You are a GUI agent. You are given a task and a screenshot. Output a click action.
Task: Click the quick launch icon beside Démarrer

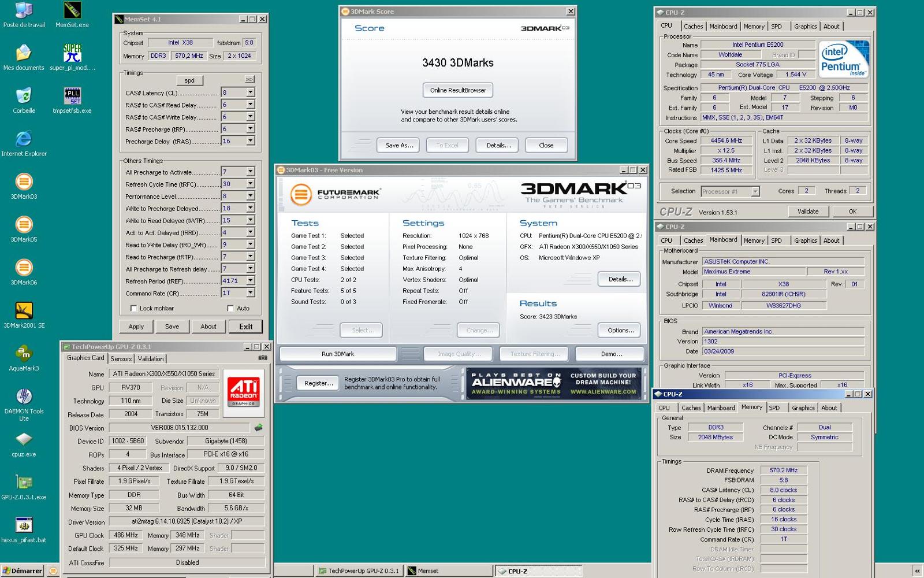click(x=53, y=570)
